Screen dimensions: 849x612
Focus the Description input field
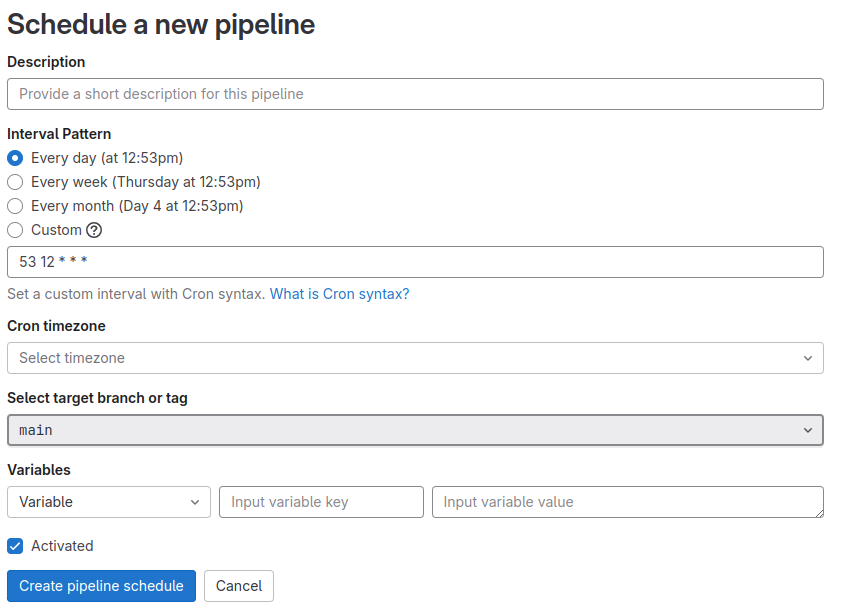click(x=415, y=94)
